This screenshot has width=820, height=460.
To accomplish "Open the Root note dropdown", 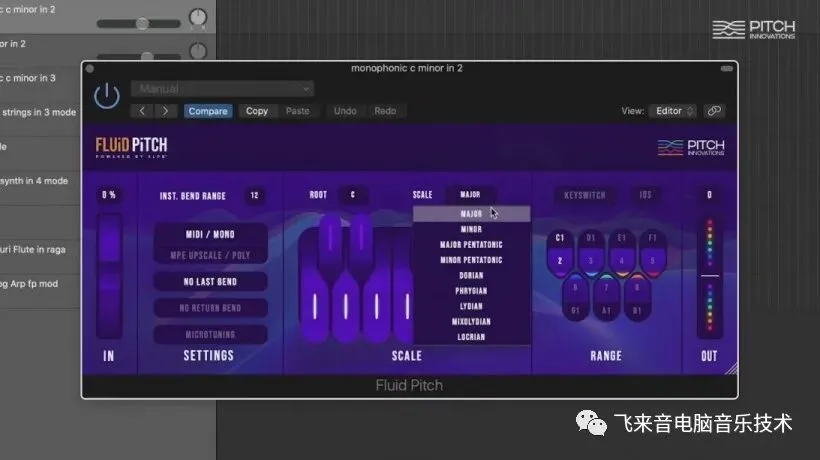I will tap(352, 194).
